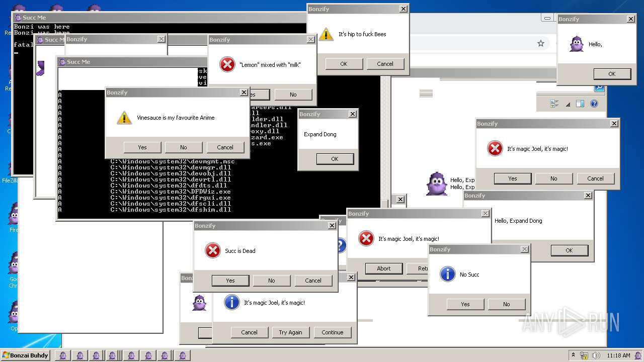644x362 pixels.
Task: Click the Bonzi tray icon next to the clock
Action: [x=637, y=355]
